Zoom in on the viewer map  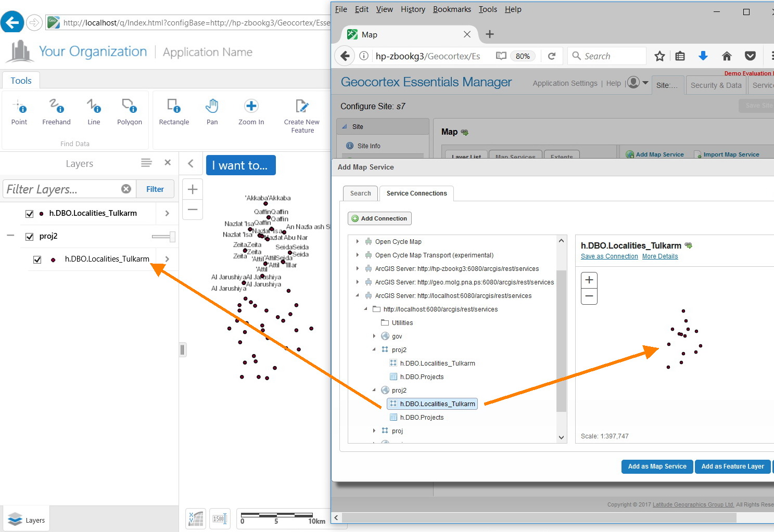pos(193,189)
